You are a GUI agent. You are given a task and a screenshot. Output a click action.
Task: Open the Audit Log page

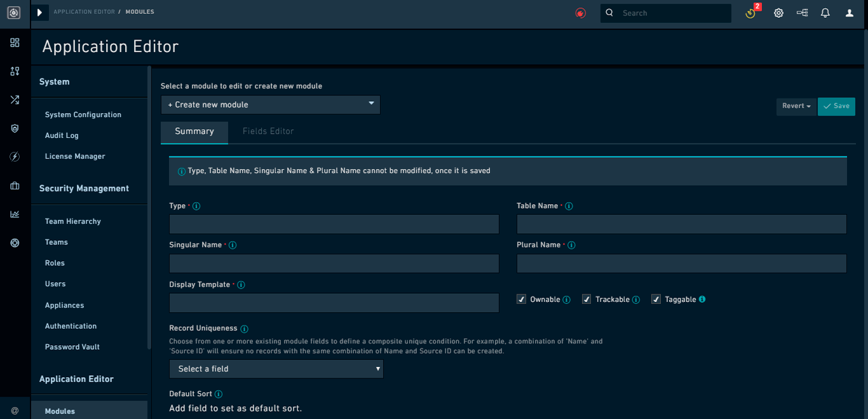(61, 135)
